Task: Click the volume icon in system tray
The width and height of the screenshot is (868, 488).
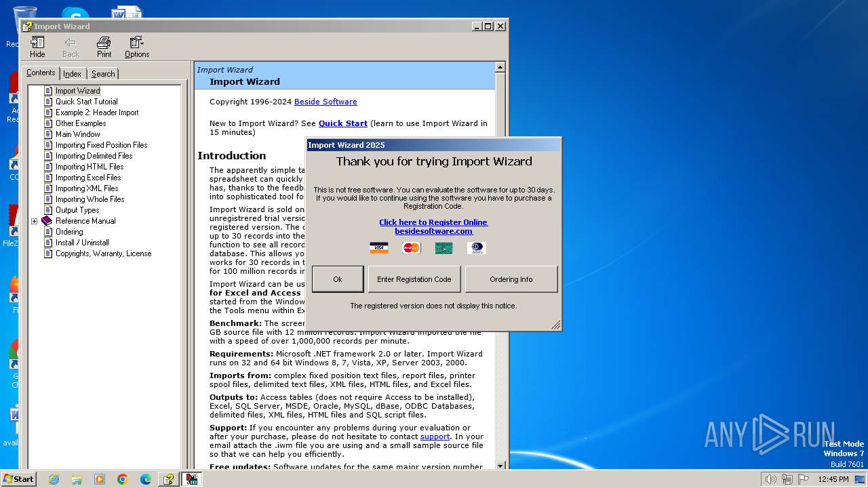Action: tap(770, 479)
